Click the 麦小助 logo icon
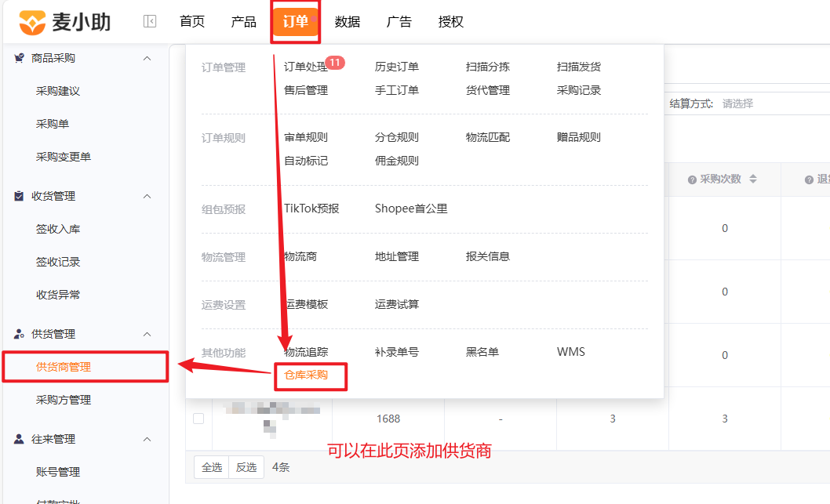This screenshot has height=504, width=830. pos(32,22)
